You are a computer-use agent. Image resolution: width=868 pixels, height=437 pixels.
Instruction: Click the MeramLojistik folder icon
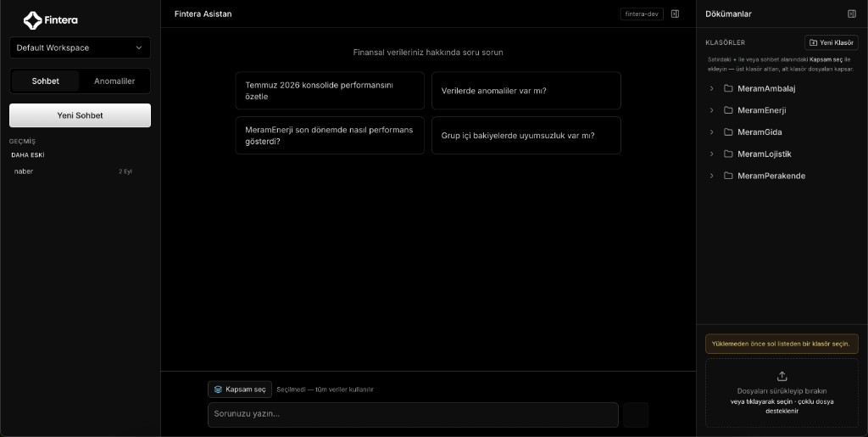click(x=728, y=154)
